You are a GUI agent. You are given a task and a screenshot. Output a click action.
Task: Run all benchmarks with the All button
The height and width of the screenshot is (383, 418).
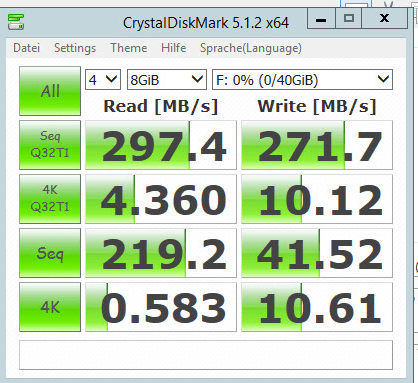50,91
